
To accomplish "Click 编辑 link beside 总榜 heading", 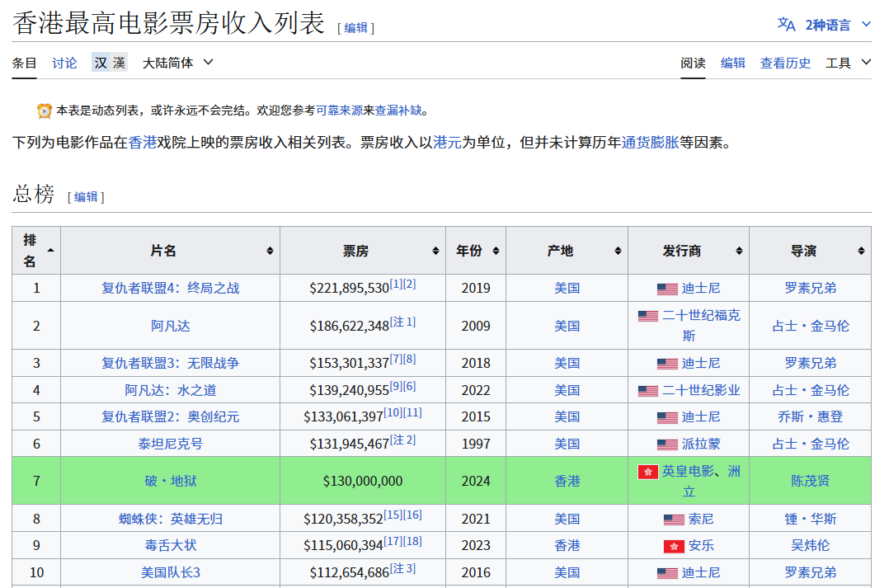I will pos(86,196).
